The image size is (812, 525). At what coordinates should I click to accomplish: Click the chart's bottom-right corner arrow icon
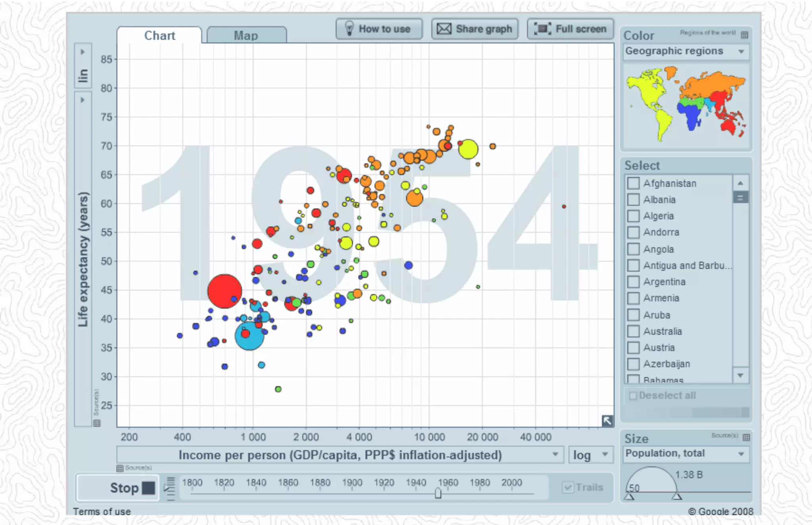pyautogui.click(x=607, y=420)
